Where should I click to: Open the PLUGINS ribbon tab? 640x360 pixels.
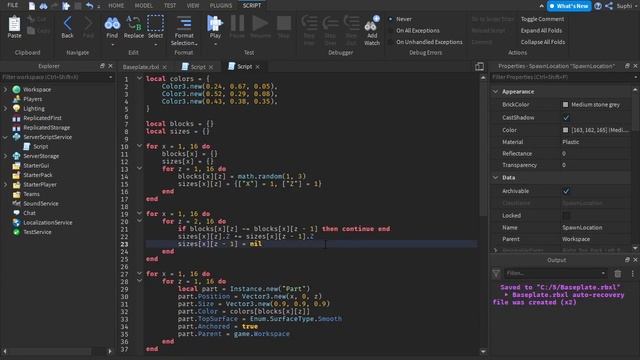coord(221,6)
